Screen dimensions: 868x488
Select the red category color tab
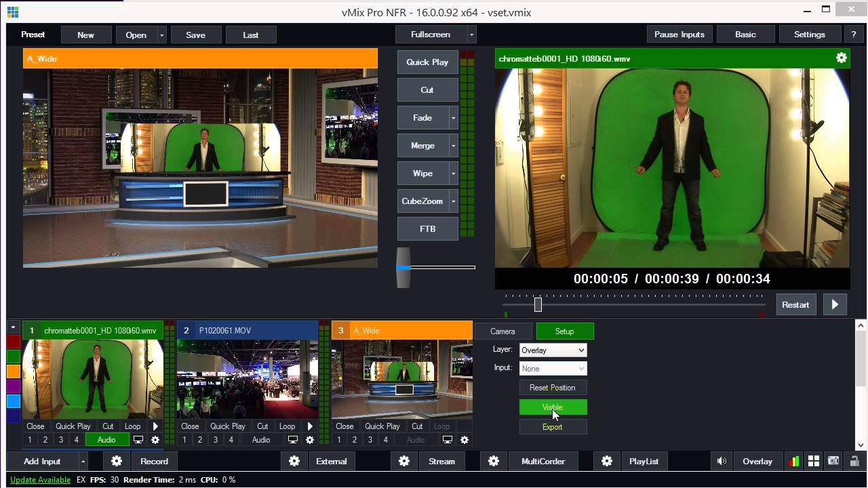tap(14, 342)
